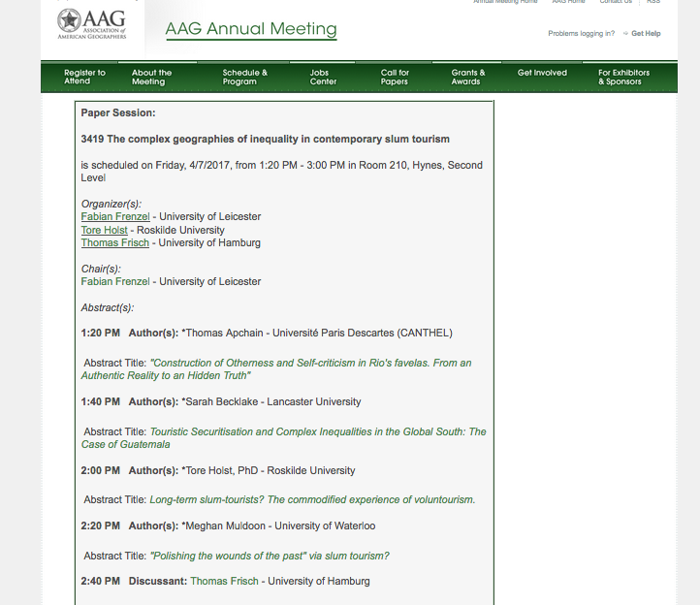This screenshot has width=700, height=605.
Task: Click session title 3419 The complex geographies
Action: point(266,140)
